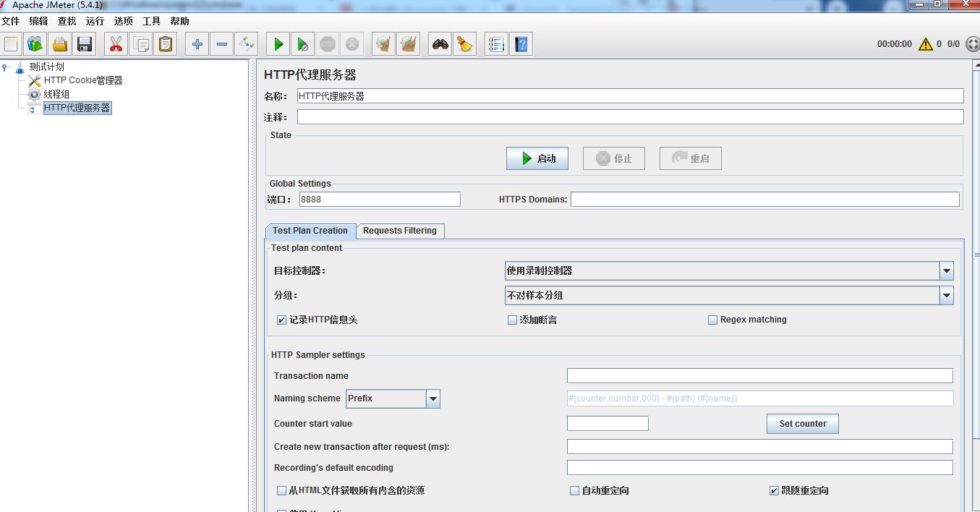Open the 编辑 menu

point(38,21)
